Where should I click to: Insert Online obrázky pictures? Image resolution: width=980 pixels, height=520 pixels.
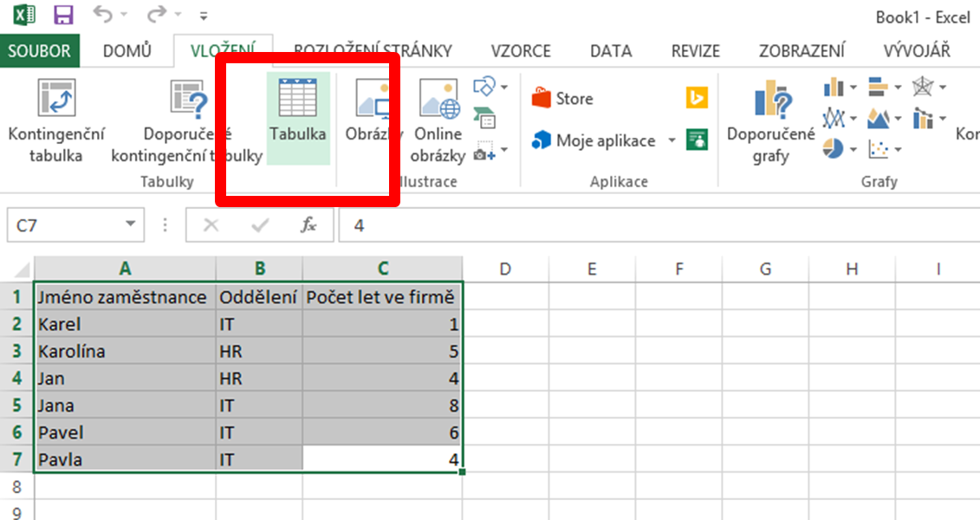click(438, 120)
